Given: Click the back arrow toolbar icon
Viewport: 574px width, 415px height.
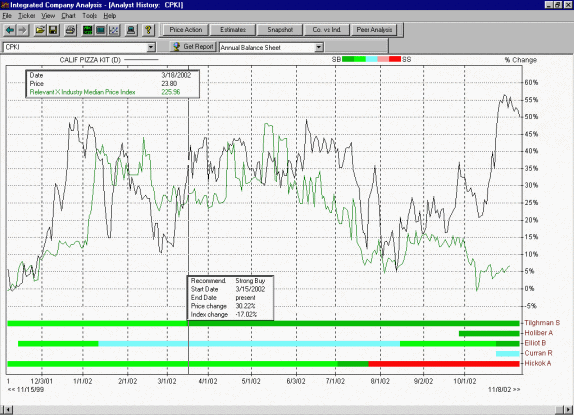Looking at the screenshot, I should [10, 30].
